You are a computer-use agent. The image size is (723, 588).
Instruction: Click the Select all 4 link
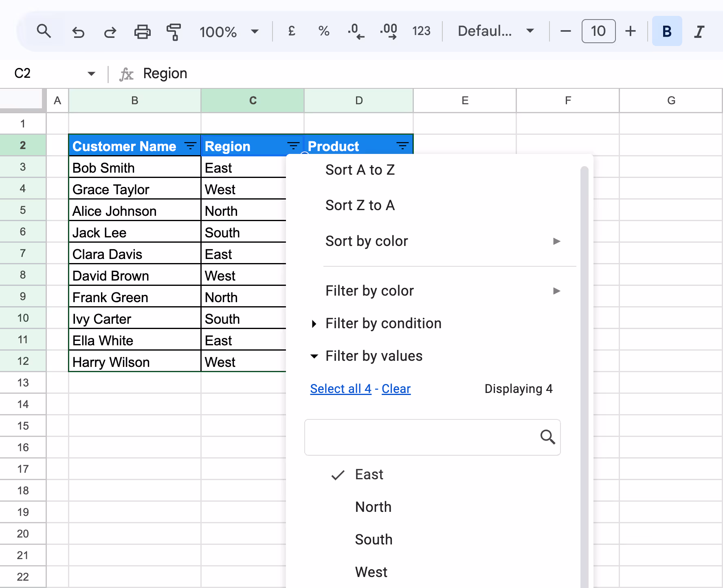pyautogui.click(x=341, y=388)
